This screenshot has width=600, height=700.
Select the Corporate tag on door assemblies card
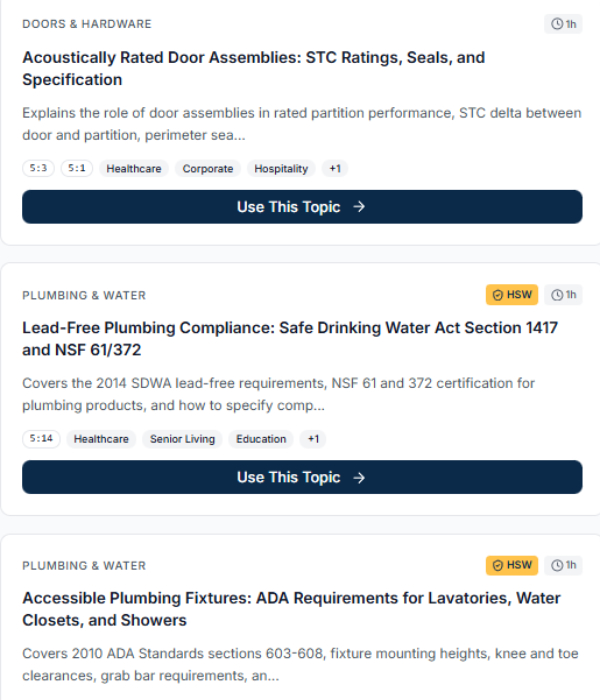click(x=208, y=169)
